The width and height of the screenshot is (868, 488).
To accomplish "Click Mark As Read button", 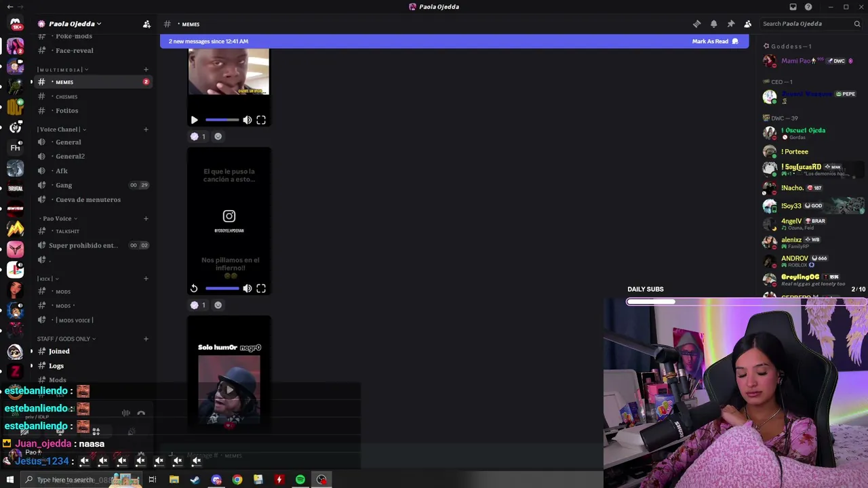I will coord(715,41).
